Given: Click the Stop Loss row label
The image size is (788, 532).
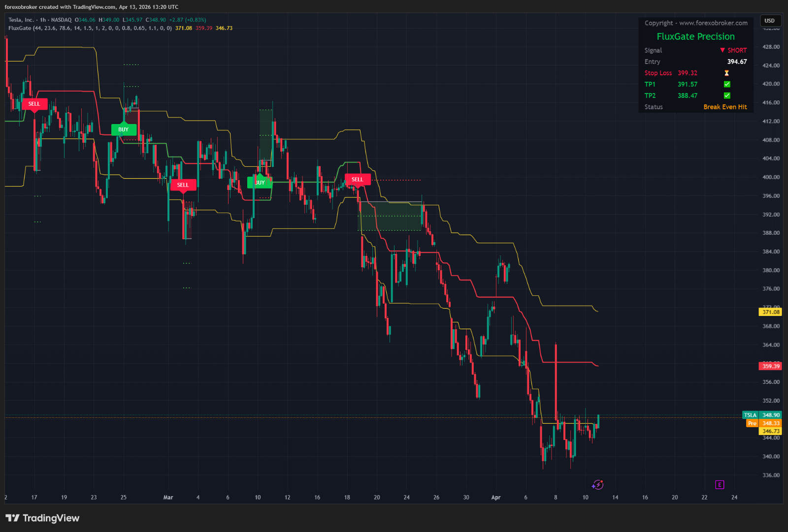Looking at the screenshot, I should (658, 73).
